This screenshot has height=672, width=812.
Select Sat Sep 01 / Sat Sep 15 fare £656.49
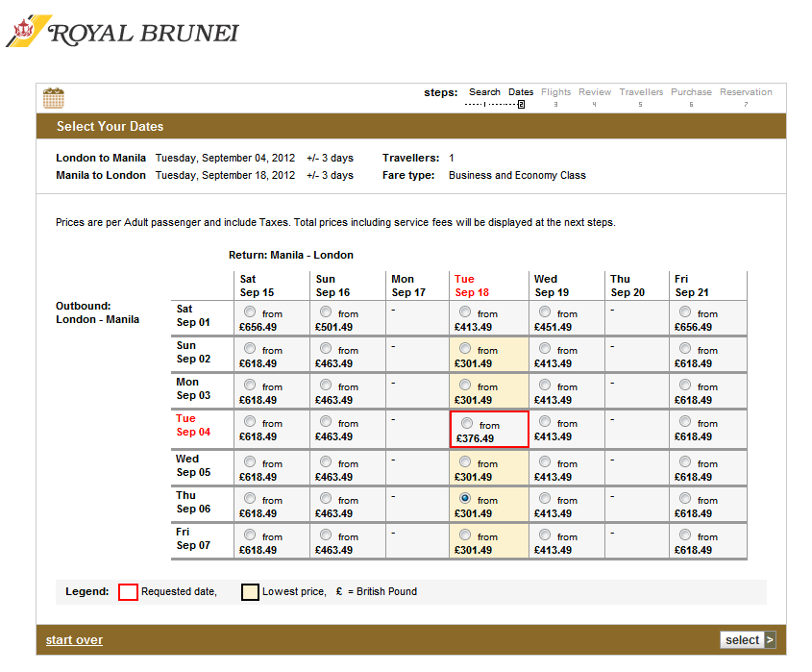point(250,311)
